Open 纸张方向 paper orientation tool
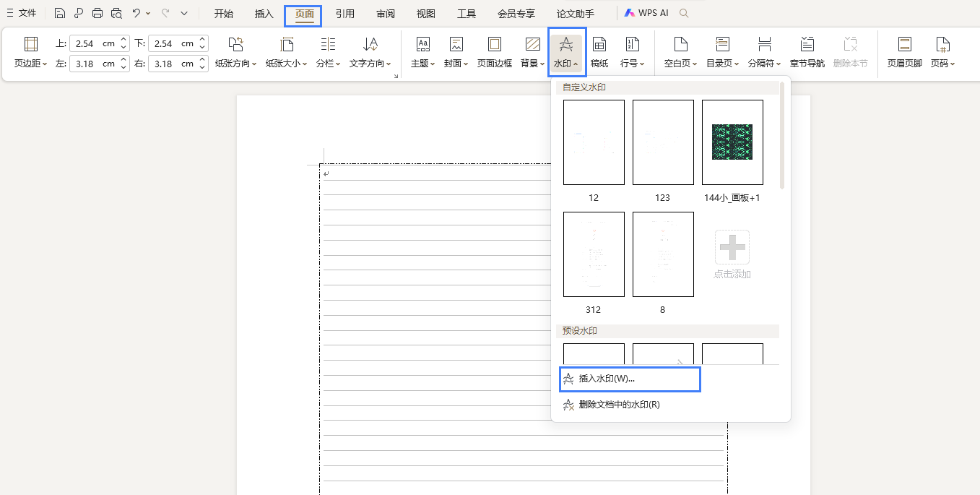Viewport: 980px width, 495px height. (x=236, y=53)
